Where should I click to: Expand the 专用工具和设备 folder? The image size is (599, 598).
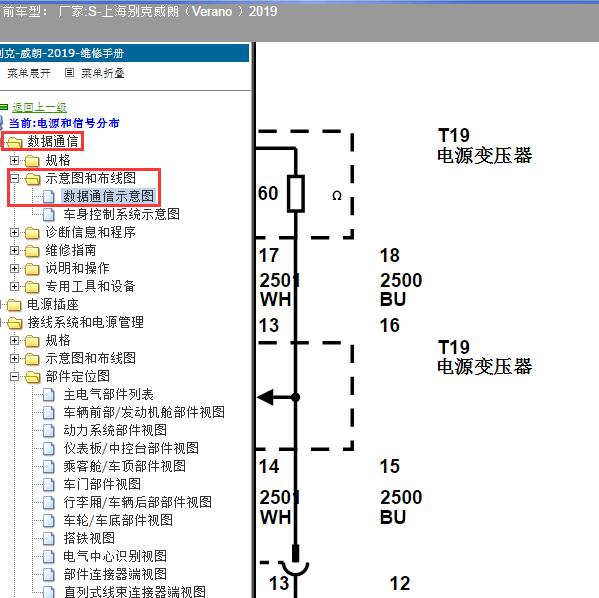click(x=15, y=286)
